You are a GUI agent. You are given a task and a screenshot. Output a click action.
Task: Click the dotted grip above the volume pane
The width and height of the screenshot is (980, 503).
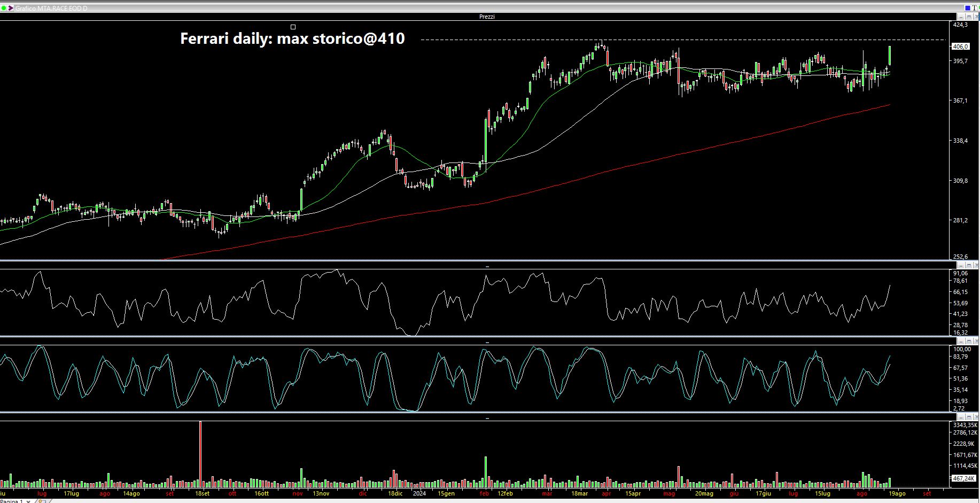pos(487,418)
